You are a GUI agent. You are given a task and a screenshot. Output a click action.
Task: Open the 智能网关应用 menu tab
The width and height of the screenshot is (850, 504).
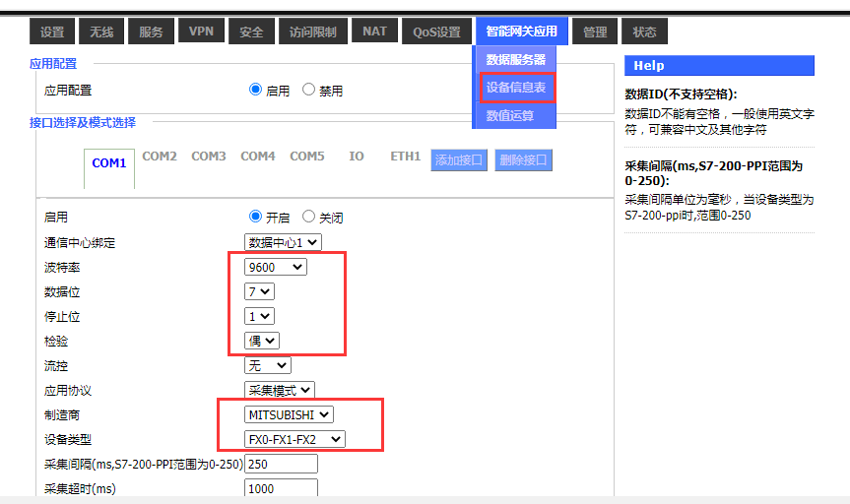[x=521, y=31]
